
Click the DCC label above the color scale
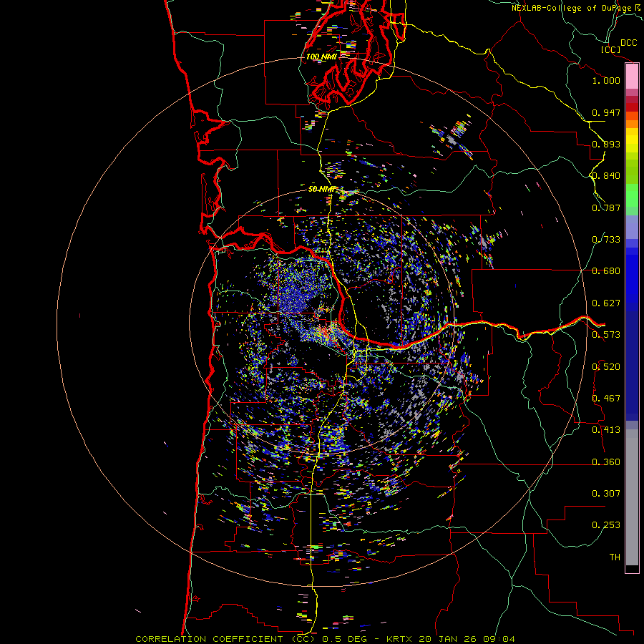(628, 43)
